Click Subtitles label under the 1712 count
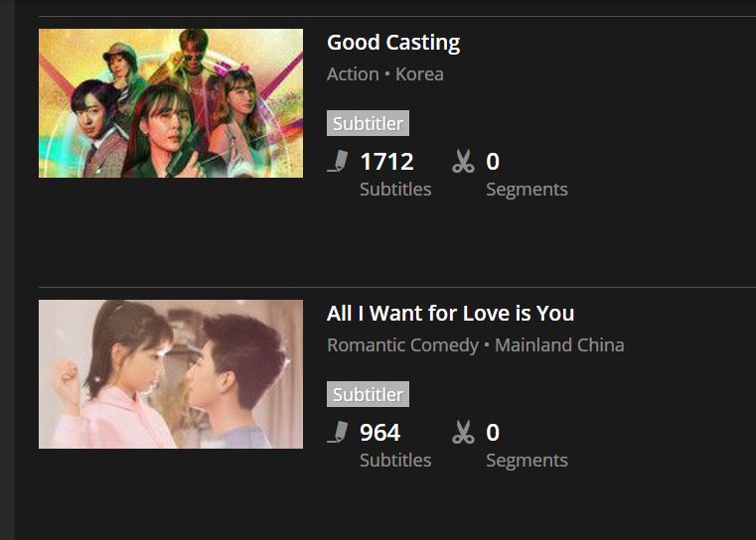 [x=395, y=189]
